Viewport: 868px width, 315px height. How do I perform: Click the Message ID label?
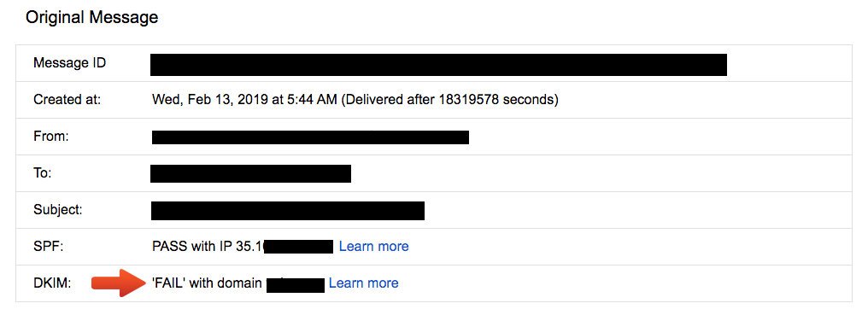coord(70,63)
